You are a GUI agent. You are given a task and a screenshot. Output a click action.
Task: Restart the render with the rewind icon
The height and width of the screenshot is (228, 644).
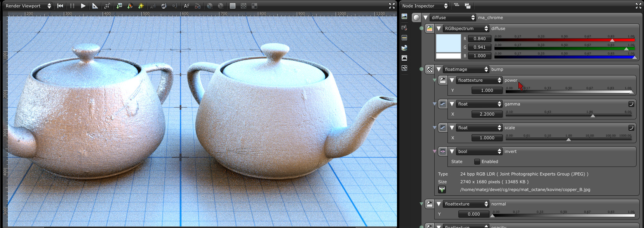60,6
